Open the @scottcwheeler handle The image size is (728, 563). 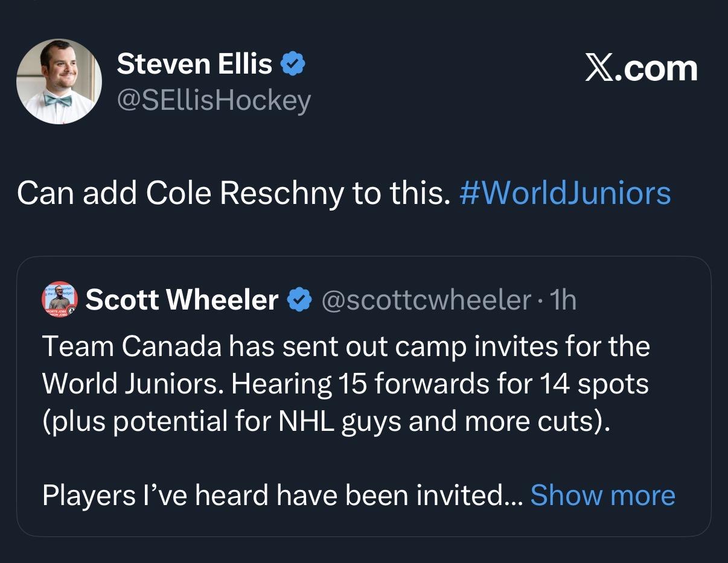point(427,300)
